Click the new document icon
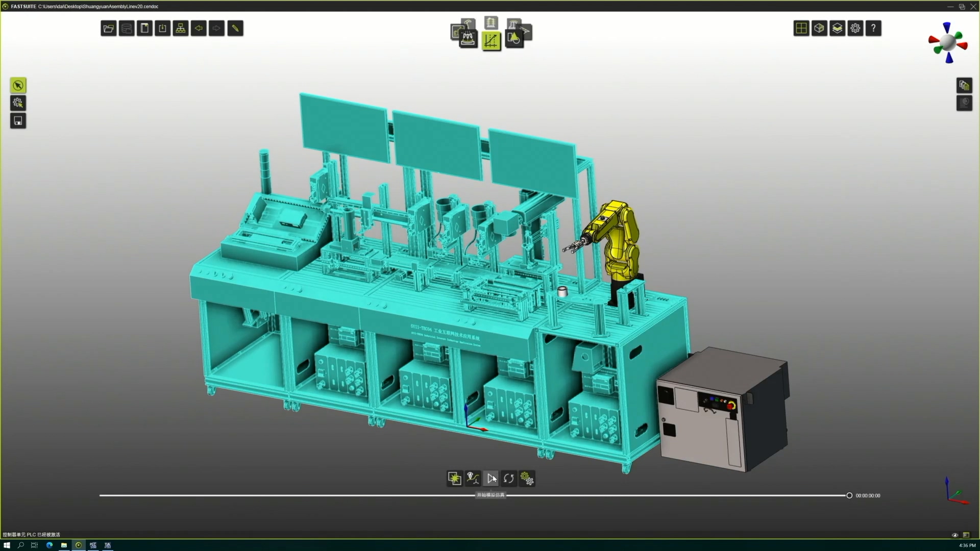The image size is (980, 551). (144, 29)
